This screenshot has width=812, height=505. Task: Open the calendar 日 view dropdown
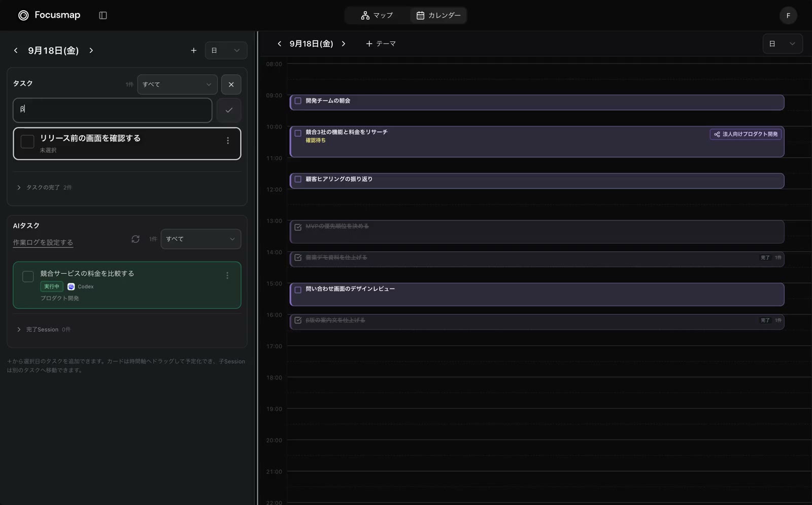tap(783, 44)
